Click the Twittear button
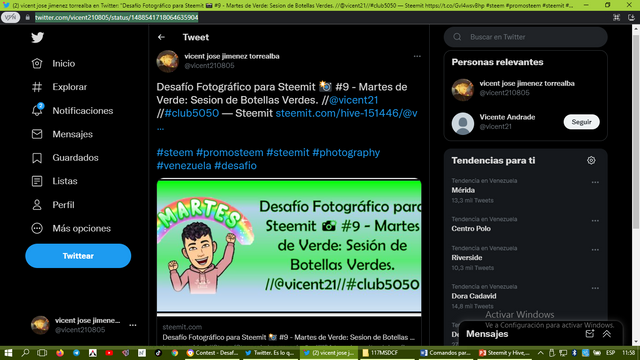This screenshot has width=640, height=360. pos(78,256)
